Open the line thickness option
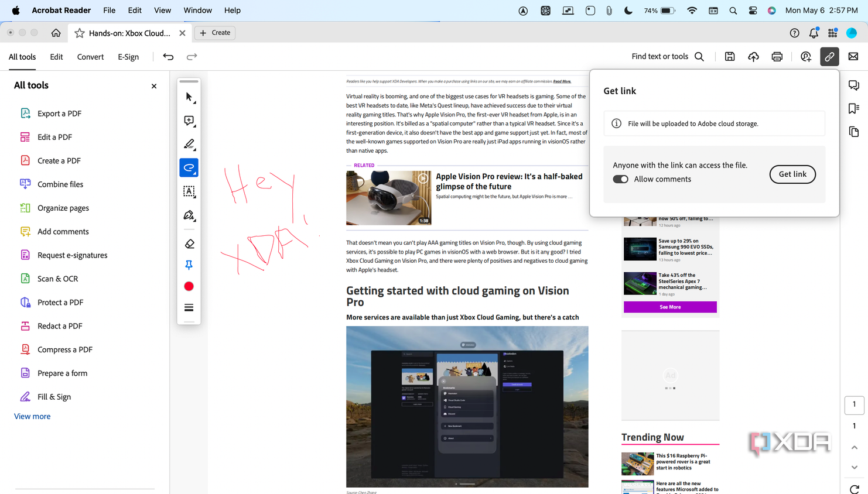This screenshot has width=868, height=494. click(x=189, y=307)
